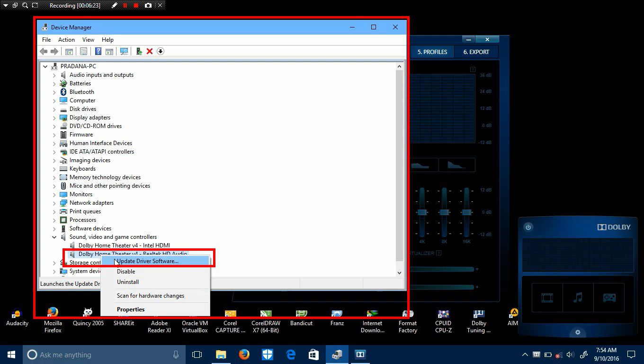Image resolution: width=644 pixels, height=364 pixels.
Task: Open Quincy 2005 desktop shortcut
Action: pos(88,318)
